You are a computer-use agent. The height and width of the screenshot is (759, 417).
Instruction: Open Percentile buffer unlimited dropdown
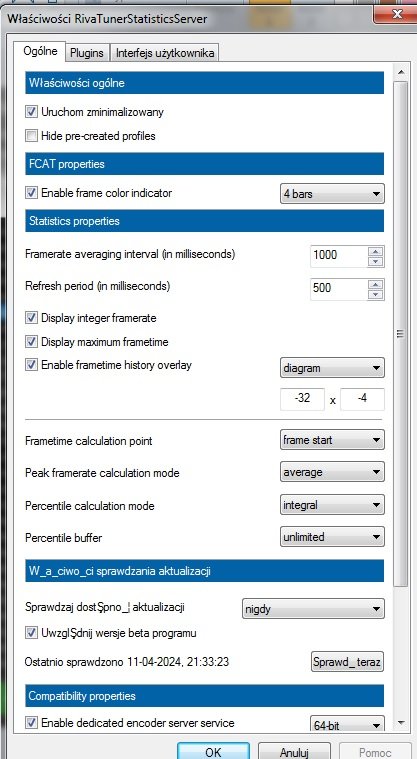tap(332, 537)
